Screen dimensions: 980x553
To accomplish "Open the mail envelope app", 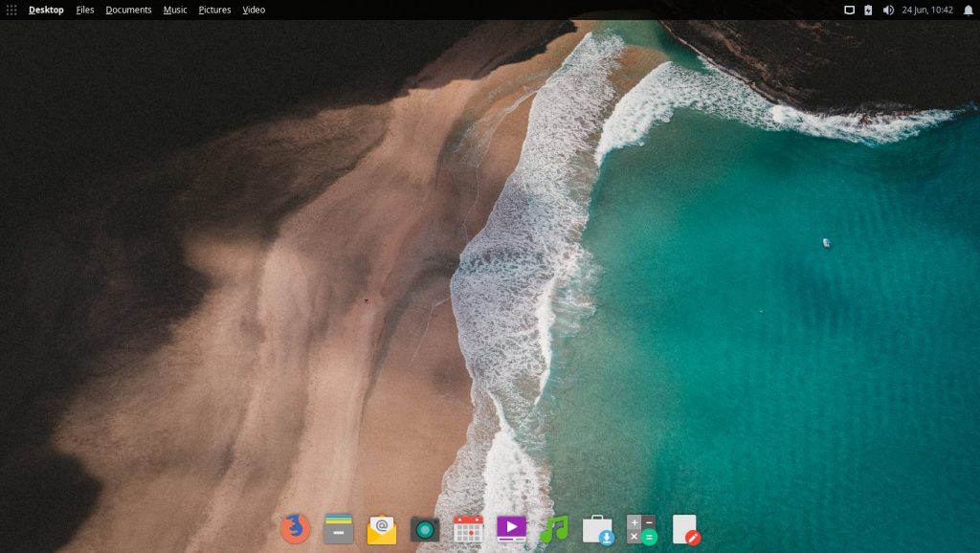I will click(382, 529).
